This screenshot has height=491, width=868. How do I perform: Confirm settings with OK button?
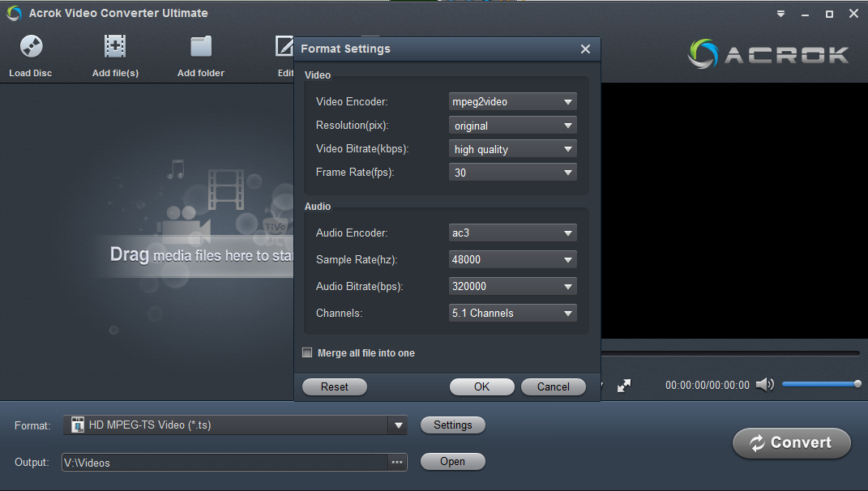click(x=481, y=387)
